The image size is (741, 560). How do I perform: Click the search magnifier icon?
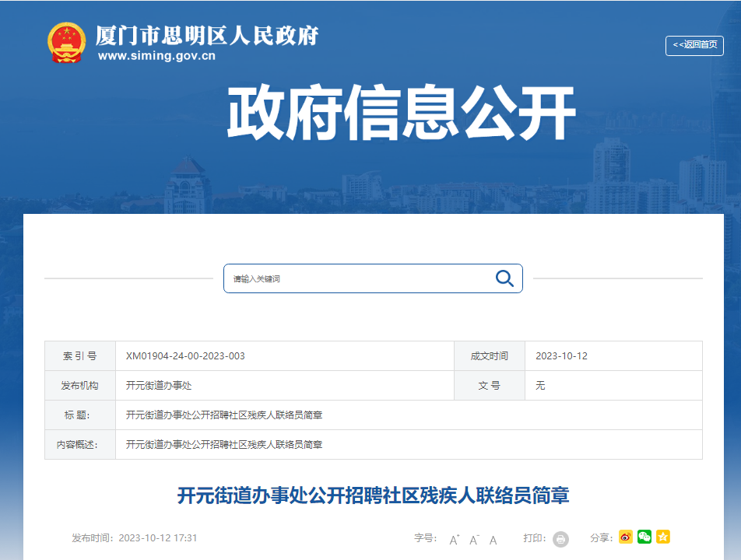[x=504, y=278]
